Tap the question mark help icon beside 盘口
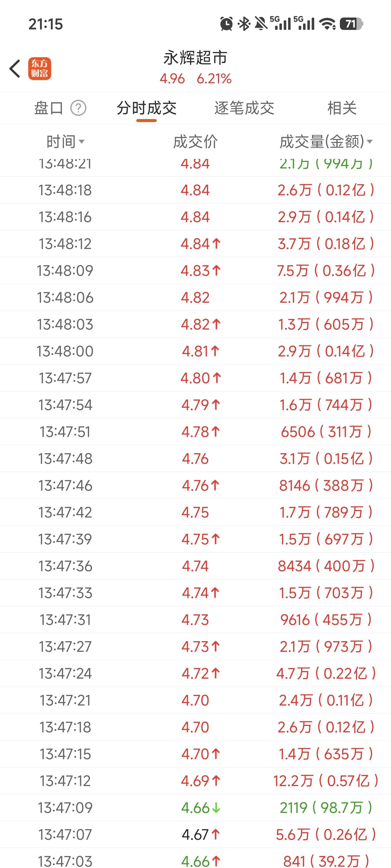Screen dimensions: 391x868 (x=78, y=108)
